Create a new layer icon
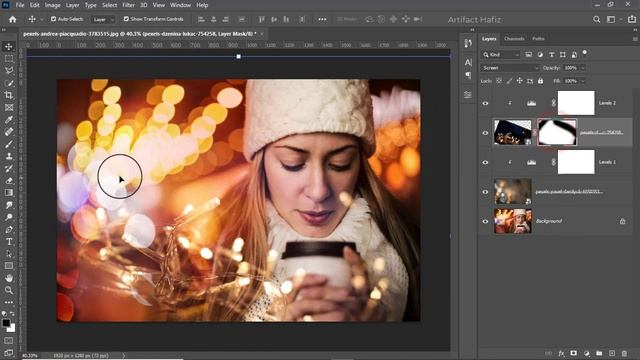Image resolution: width=640 pixels, height=360 pixels. pyautogui.click(x=612, y=353)
